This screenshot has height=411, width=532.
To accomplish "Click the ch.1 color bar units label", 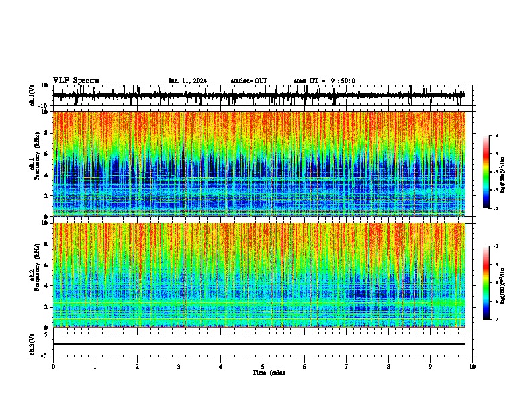I will pyautogui.click(x=502, y=175).
